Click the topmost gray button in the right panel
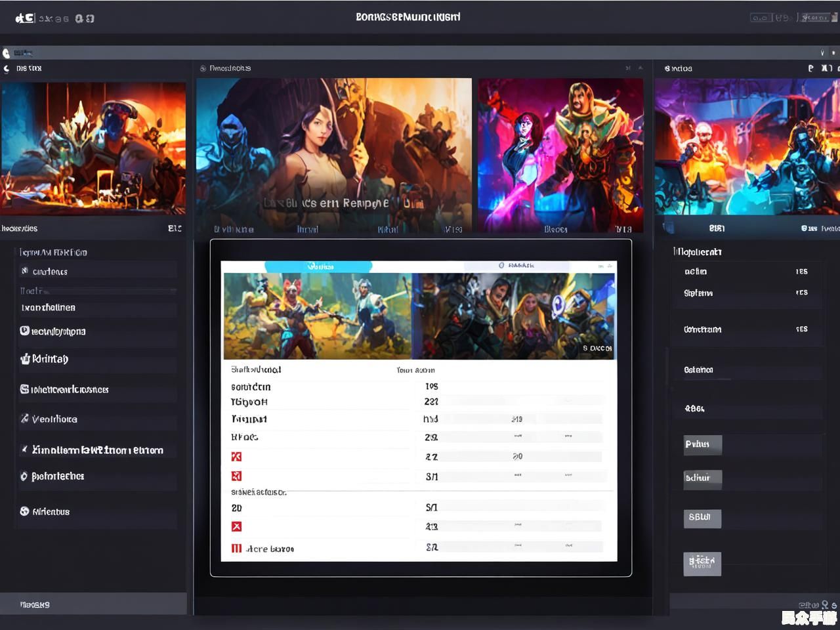This screenshot has height=630, width=840. (703, 445)
